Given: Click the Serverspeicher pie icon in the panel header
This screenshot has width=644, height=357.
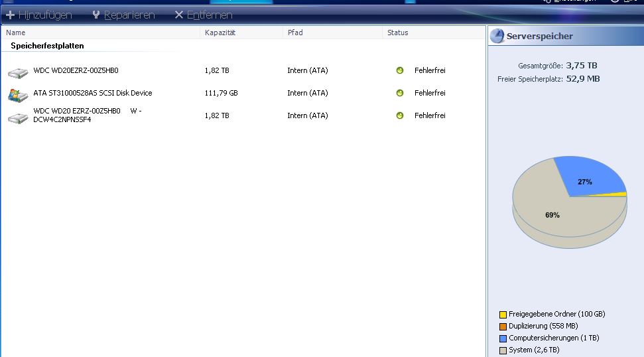Looking at the screenshot, I should tap(497, 36).
